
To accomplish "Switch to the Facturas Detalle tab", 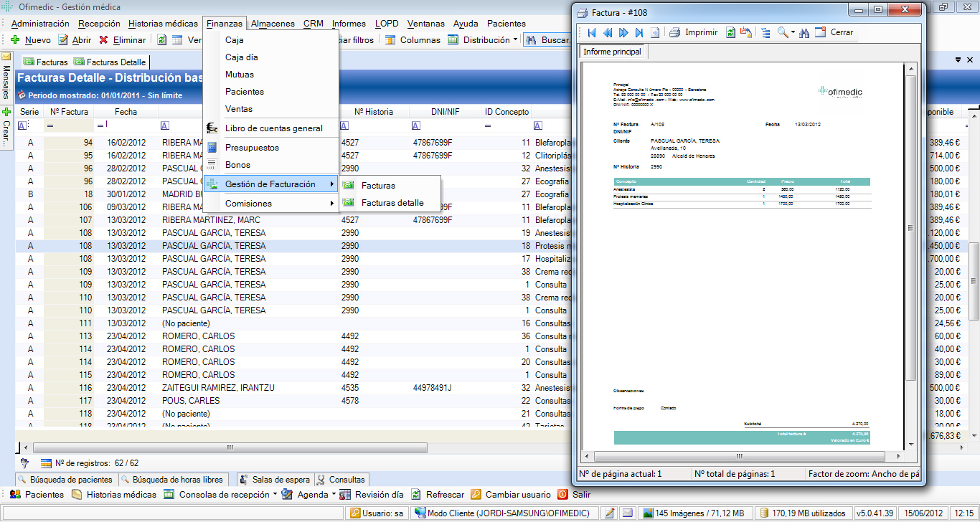I will tap(110, 62).
